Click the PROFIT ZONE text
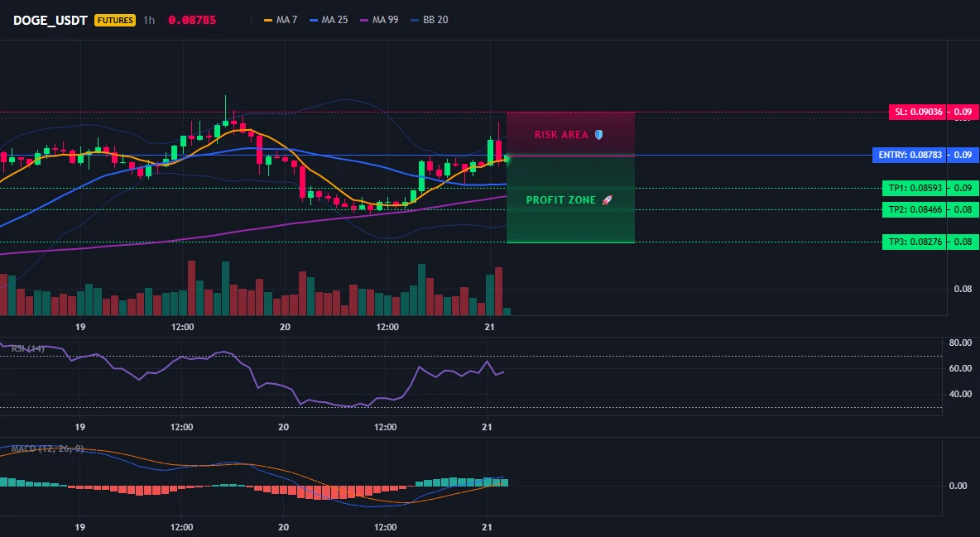 (x=560, y=200)
